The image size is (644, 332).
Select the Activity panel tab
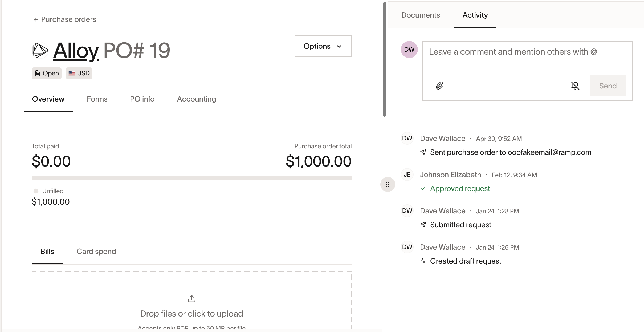(x=475, y=15)
